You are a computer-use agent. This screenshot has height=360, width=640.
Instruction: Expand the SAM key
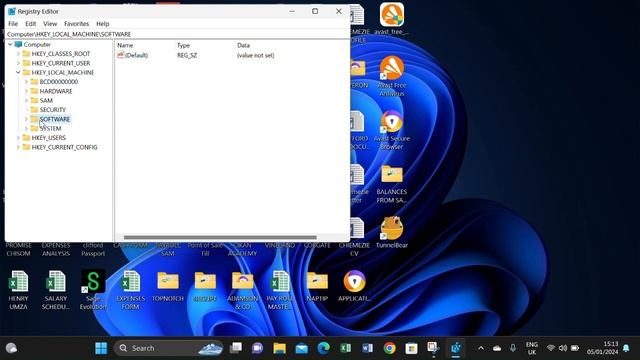pos(26,100)
